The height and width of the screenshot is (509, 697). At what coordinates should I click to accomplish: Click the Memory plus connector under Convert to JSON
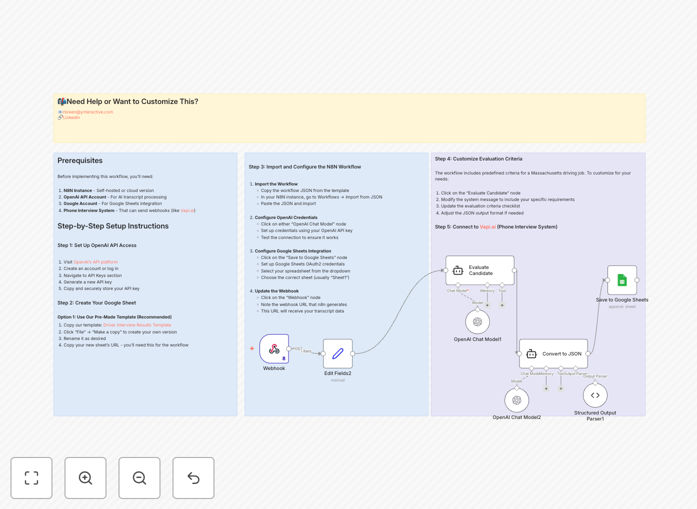(546, 389)
